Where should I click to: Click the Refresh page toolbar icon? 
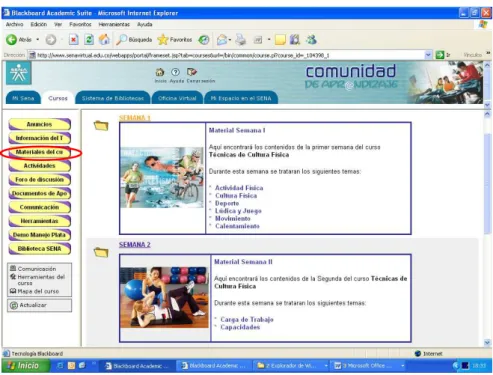tap(89, 40)
